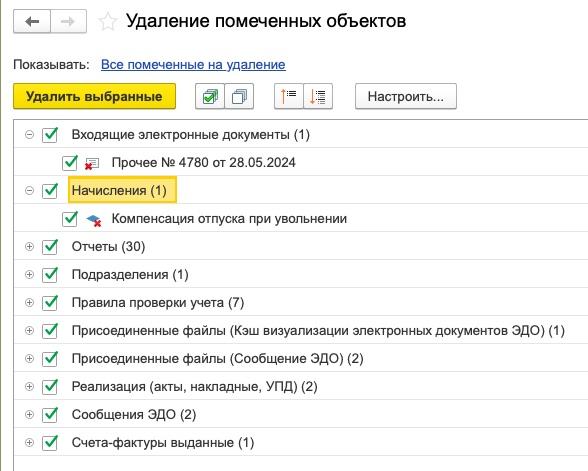
Task: Collapse the Начисления (1) group
Action: 29,190
